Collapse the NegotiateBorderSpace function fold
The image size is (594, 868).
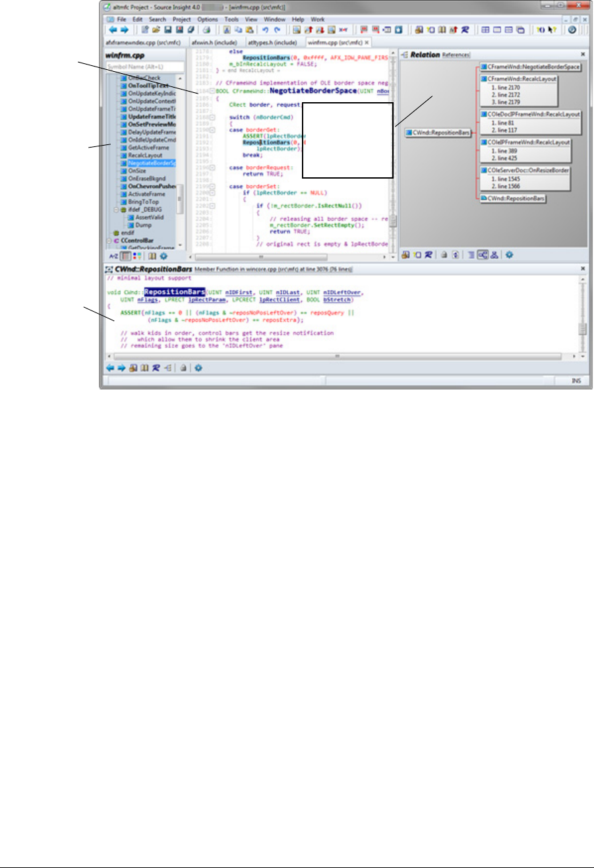212,91
